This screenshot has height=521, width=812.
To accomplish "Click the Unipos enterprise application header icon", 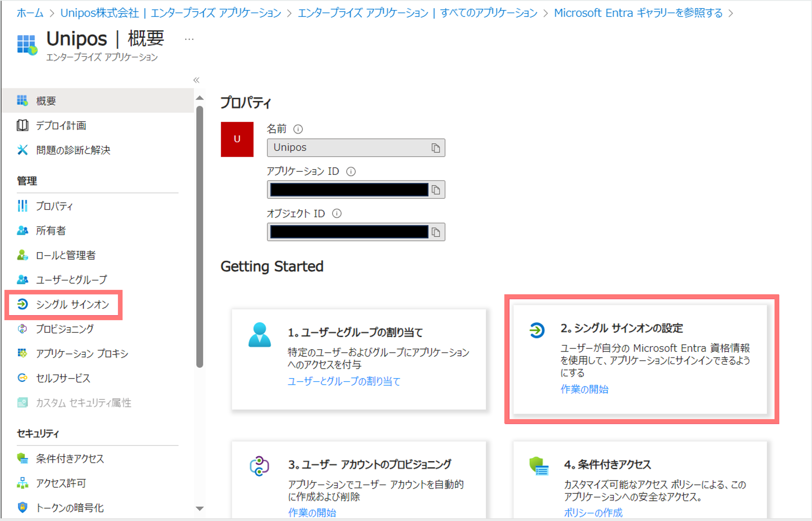I will click(27, 45).
